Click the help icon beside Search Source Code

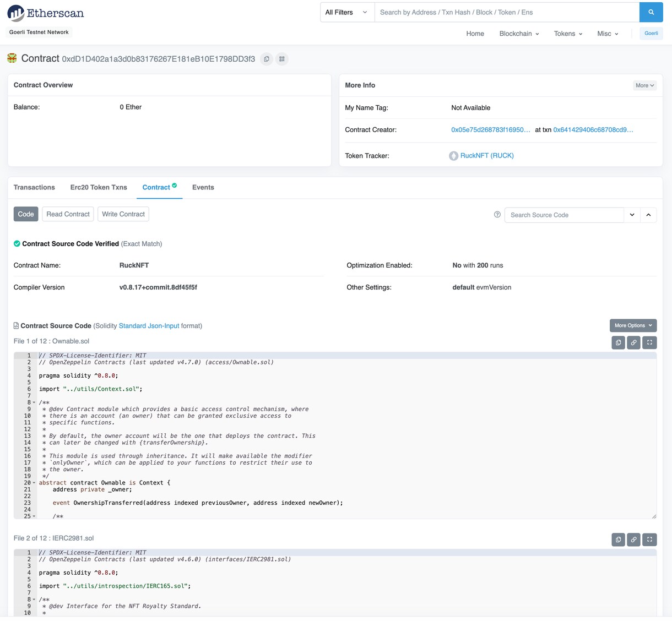[497, 215]
